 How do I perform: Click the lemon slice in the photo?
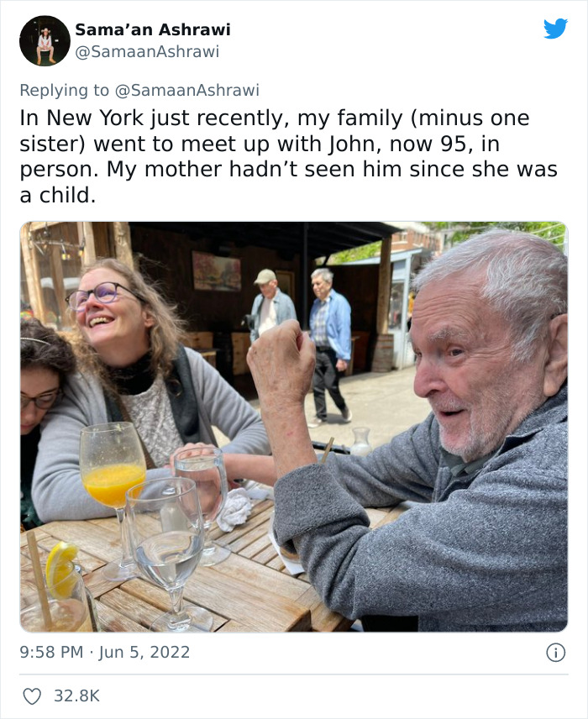pyautogui.click(x=60, y=565)
